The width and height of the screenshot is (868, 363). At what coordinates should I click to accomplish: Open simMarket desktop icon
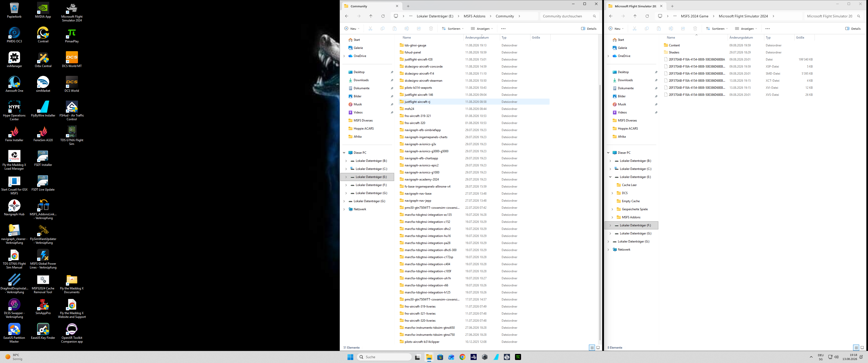point(43,84)
